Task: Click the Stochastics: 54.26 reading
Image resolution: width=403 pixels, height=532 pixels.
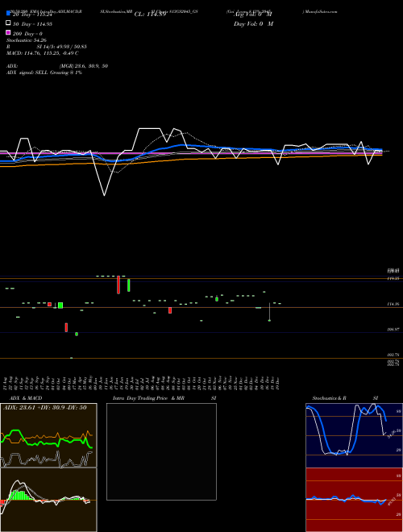Action: coord(27,40)
